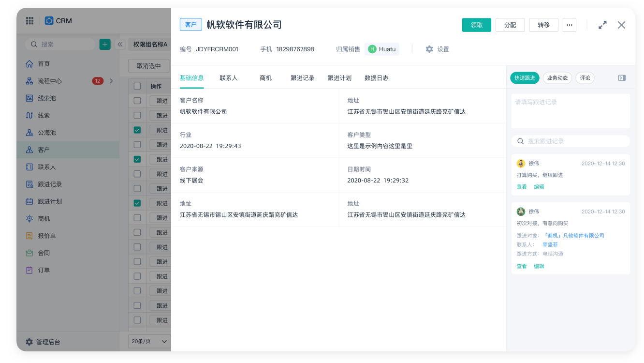This screenshot has width=644, height=363.
Task: Open the 公海池 icon in the sidebar
Action: (x=29, y=133)
